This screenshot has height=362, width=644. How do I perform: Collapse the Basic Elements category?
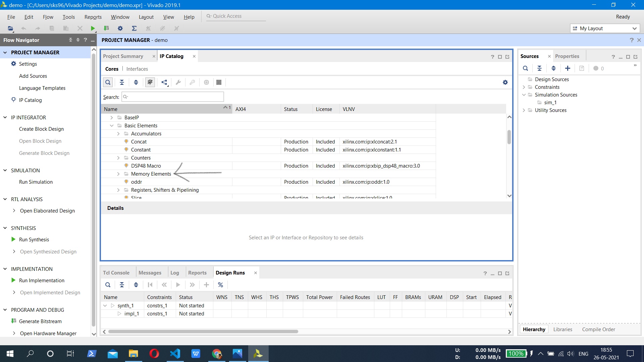pyautogui.click(x=112, y=125)
